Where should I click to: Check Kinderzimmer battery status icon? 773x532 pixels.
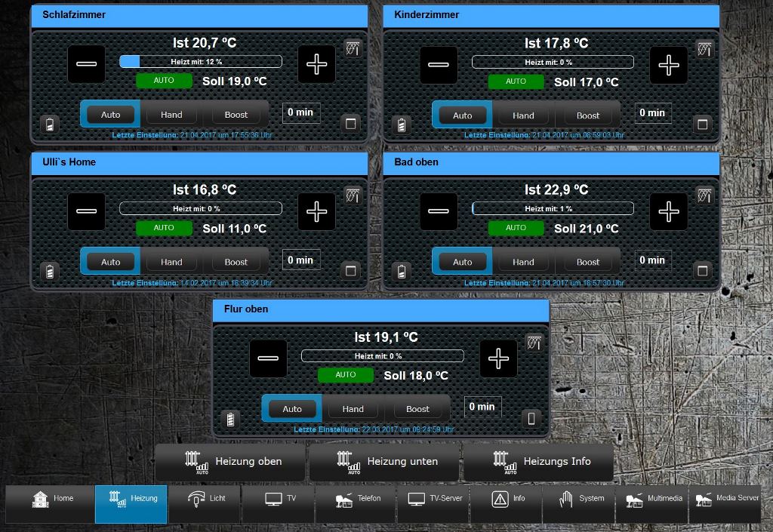click(402, 125)
